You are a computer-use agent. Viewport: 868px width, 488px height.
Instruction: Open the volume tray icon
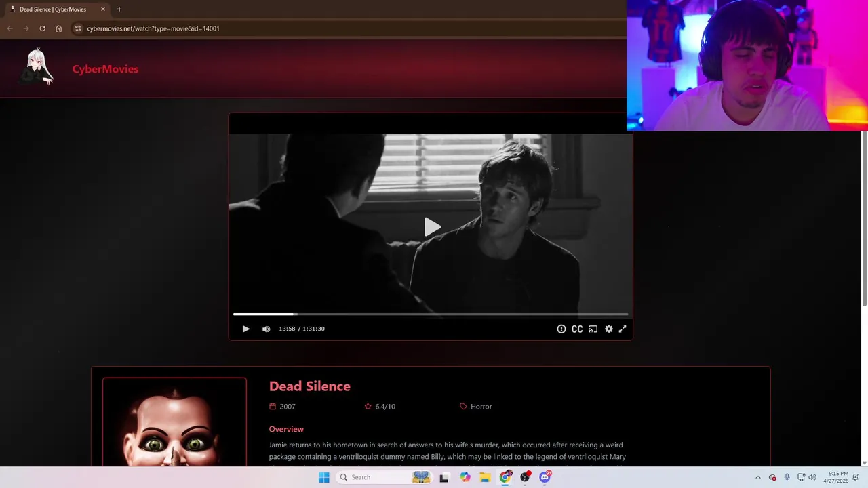point(812,477)
